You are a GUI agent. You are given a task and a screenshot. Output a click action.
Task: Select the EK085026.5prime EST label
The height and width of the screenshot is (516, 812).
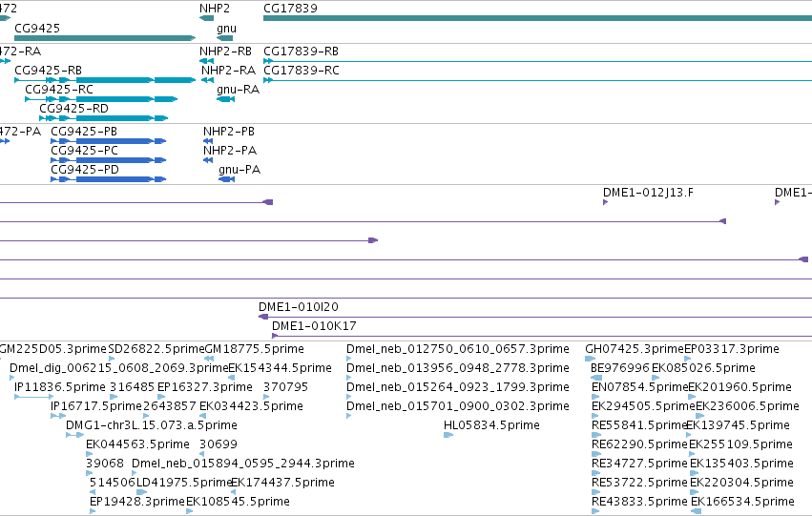(x=703, y=368)
